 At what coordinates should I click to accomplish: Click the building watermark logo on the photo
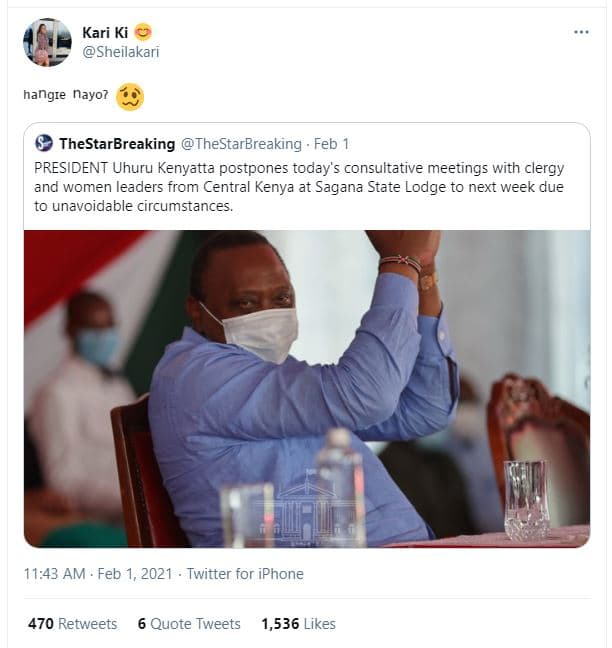click(x=307, y=511)
